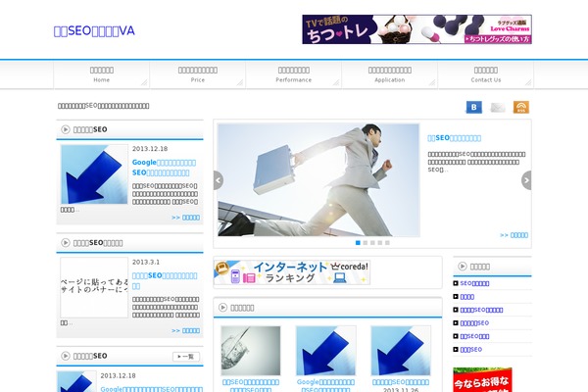588x392 pixels.
Task: Open the lower-left Google article link dated 2013.12.18
Action: (x=152, y=389)
